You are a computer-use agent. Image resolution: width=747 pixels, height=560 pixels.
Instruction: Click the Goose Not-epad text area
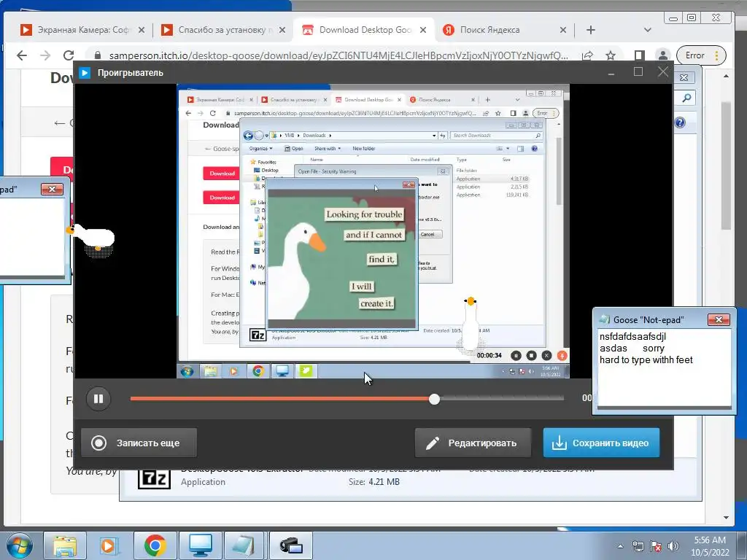(x=665, y=368)
